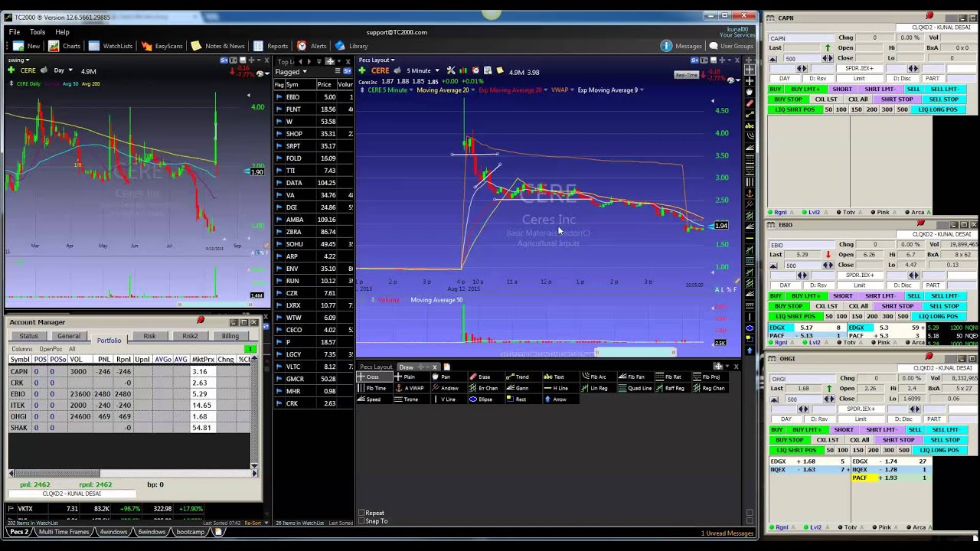Image resolution: width=980 pixels, height=551 pixels.
Task: Toggle the PLNT flag in watchlist
Action: [279, 109]
